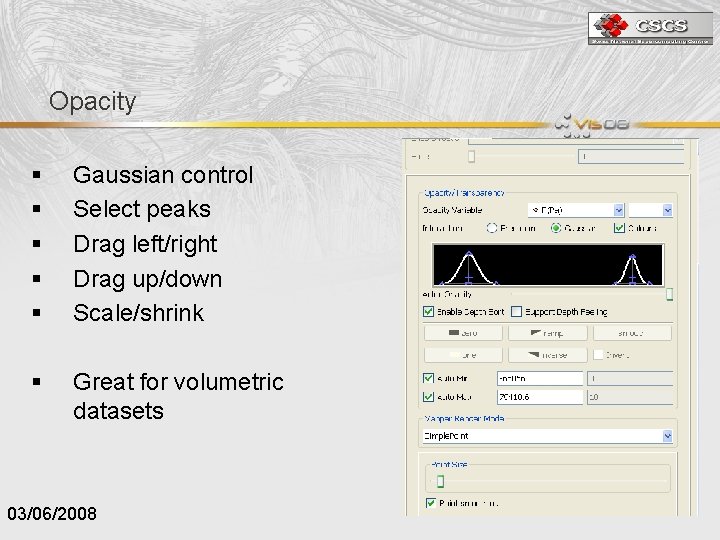Click the greyed field right of Auto Max value
Image resolution: width=720 pixels, height=540 pixels.
point(630,397)
